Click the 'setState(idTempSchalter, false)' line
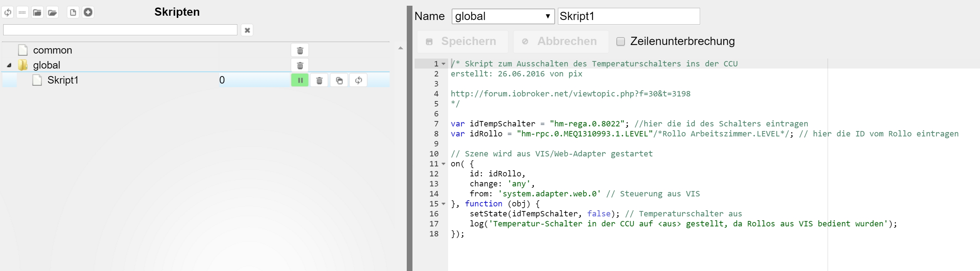 point(606,214)
